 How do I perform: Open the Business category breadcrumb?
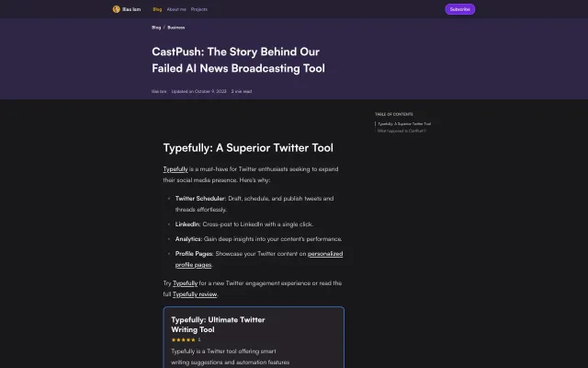coord(175,28)
